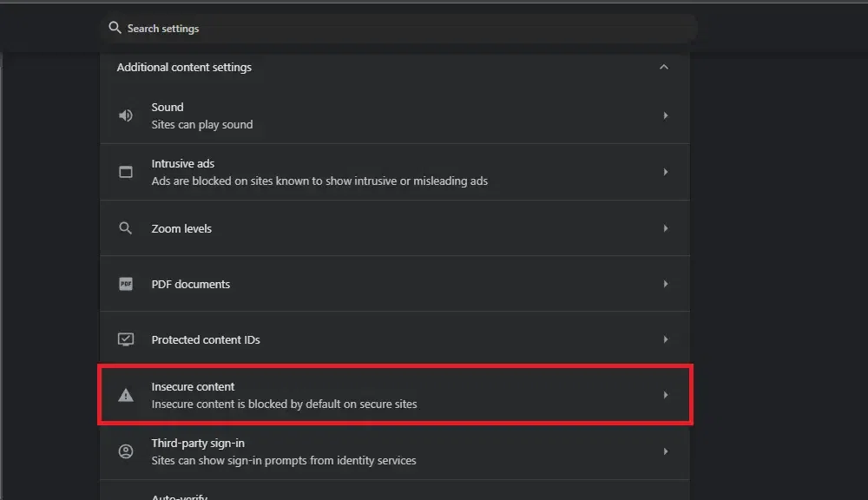Open Intrusive ads arrow on the right

(x=666, y=172)
